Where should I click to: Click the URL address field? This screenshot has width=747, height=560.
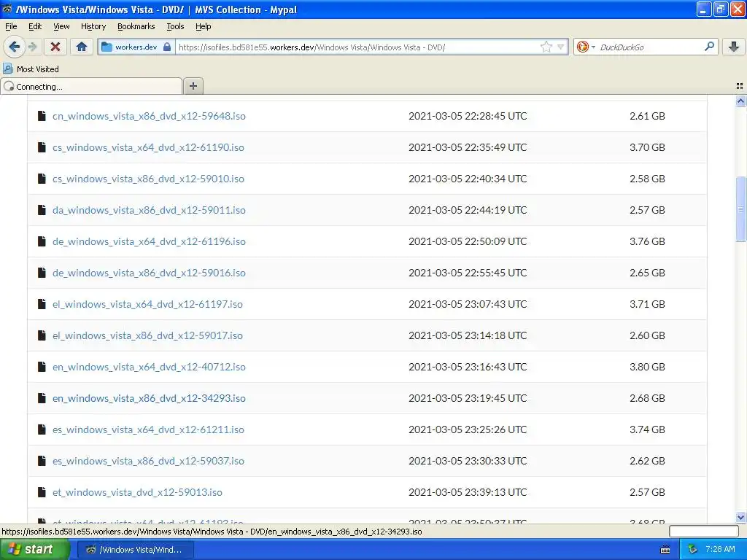point(357,47)
